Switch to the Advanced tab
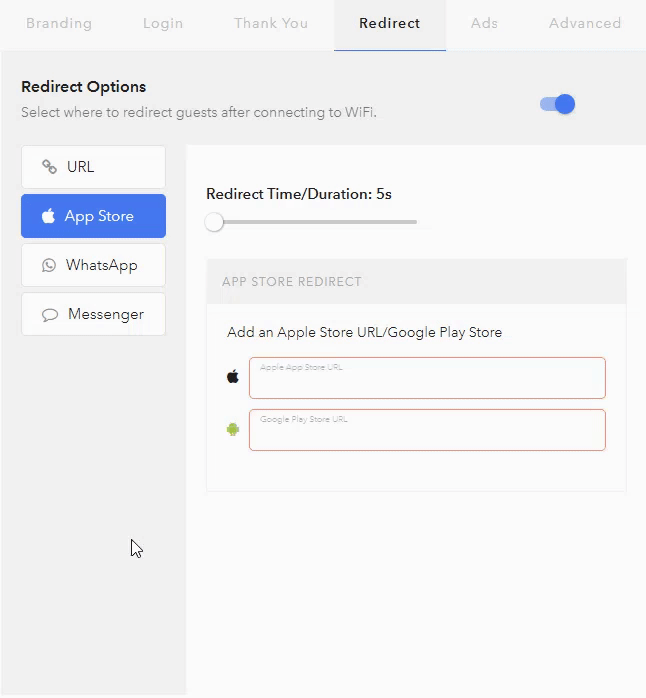Screen dimensions: 646x698 585,23
